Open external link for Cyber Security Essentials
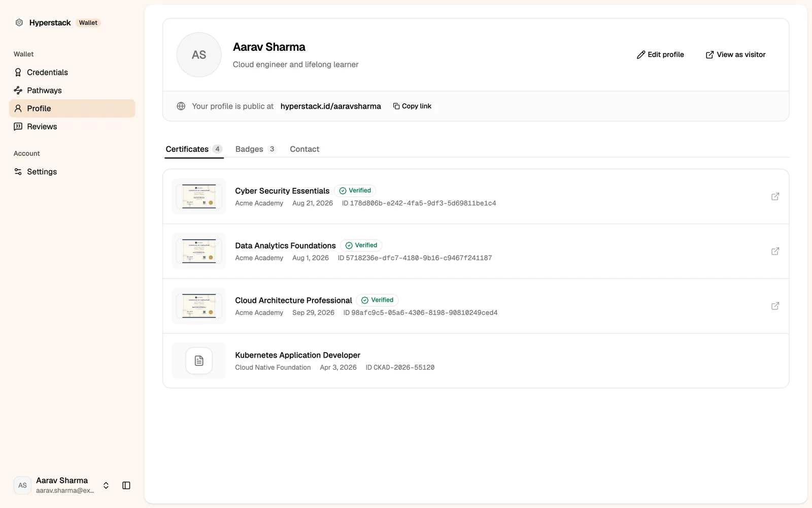 coord(775,197)
